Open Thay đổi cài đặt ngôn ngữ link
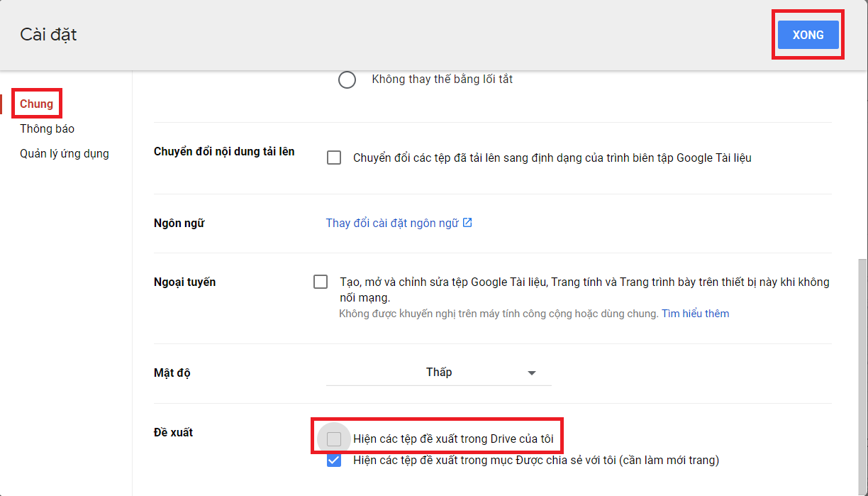The image size is (868, 496). point(392,222)
